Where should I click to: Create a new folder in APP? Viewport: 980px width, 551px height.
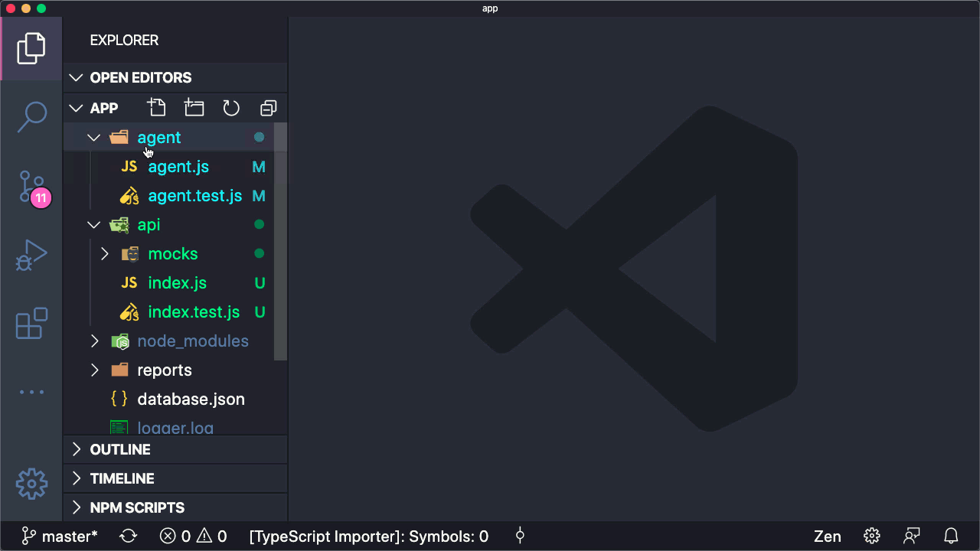coord(194,108)
